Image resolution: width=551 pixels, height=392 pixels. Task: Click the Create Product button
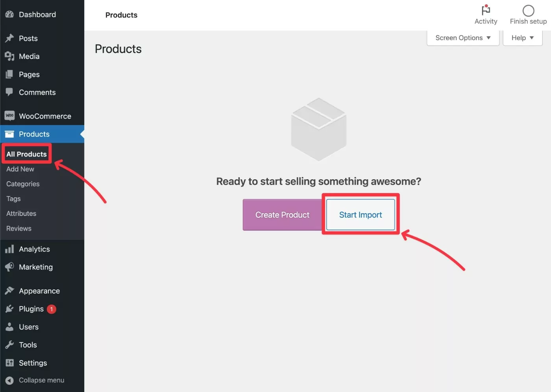click(x=282, y=215)
